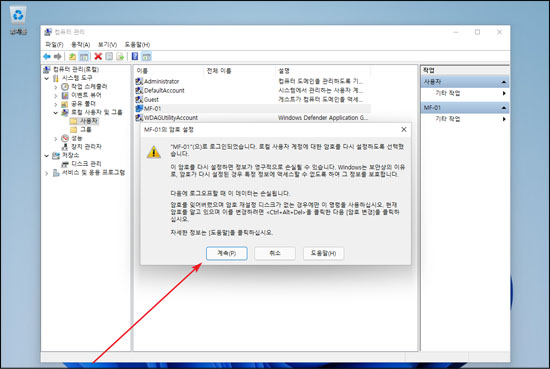Expand the 작업 스케줄러 tree node

click(55, 87)
